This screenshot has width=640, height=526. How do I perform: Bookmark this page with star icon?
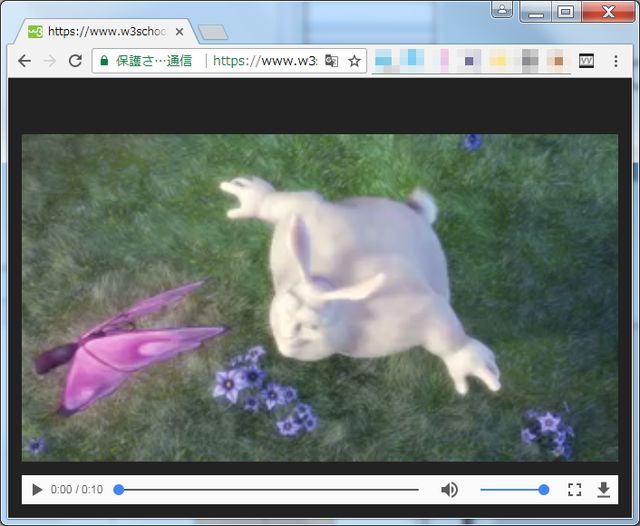pos(354,61)
